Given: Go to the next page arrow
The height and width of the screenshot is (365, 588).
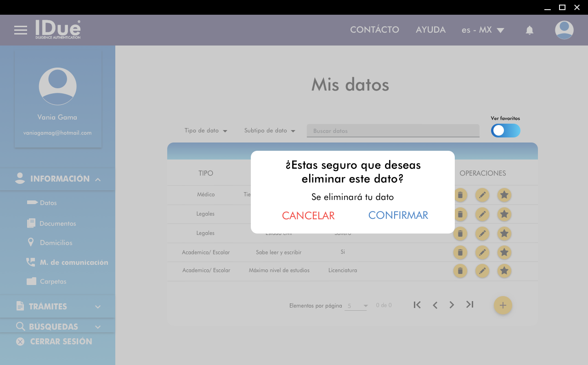Looking at the screenshot, I should (452, 305).
